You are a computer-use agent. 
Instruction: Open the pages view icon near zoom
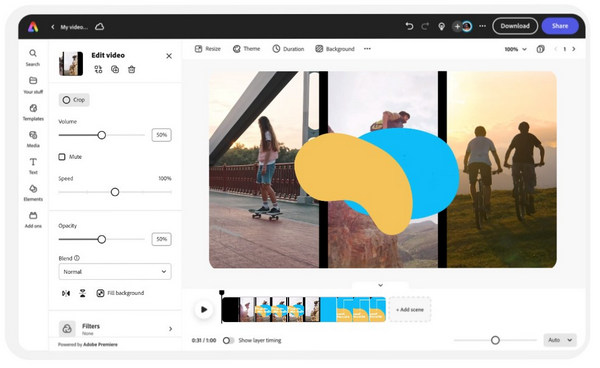tap(540, 49)
